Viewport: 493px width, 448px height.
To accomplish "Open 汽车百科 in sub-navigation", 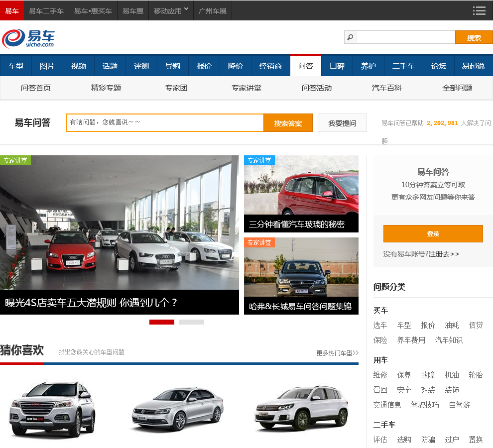I will (387, 88).
